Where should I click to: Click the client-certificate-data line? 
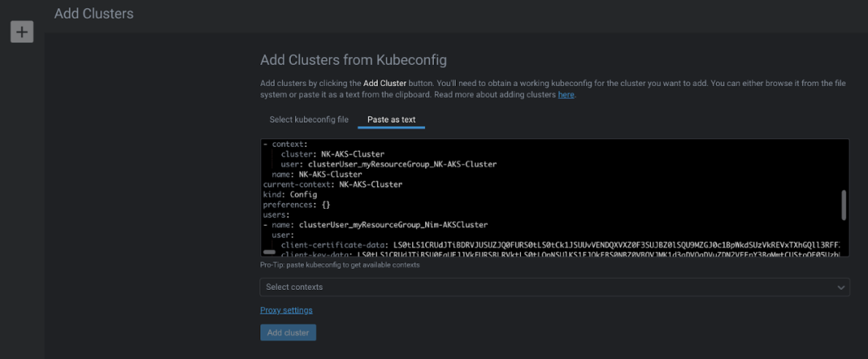coord(561,244)
